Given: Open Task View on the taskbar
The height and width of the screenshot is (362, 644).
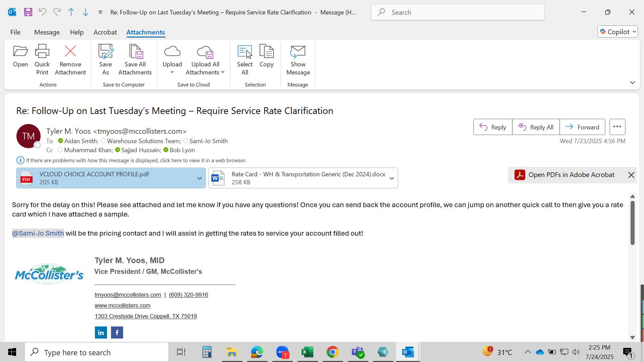Looking at the screenshot, I should pyautogui.click(x=181, y=352).
